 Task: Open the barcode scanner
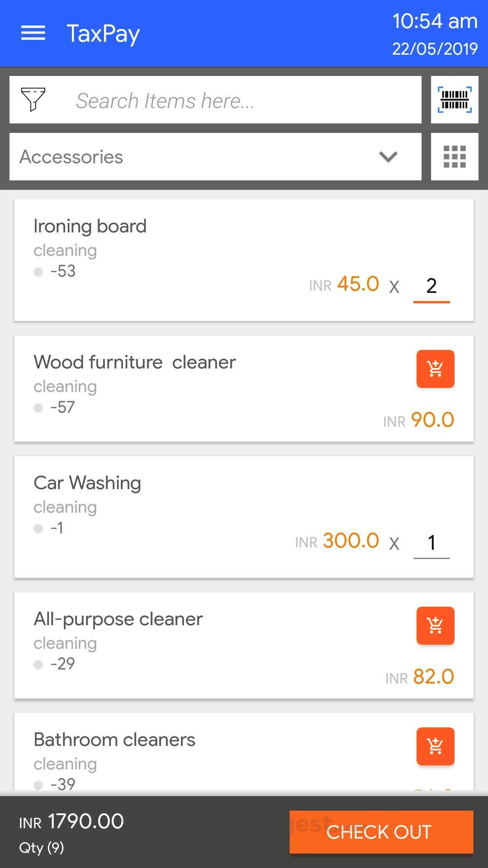pos(455,99)
